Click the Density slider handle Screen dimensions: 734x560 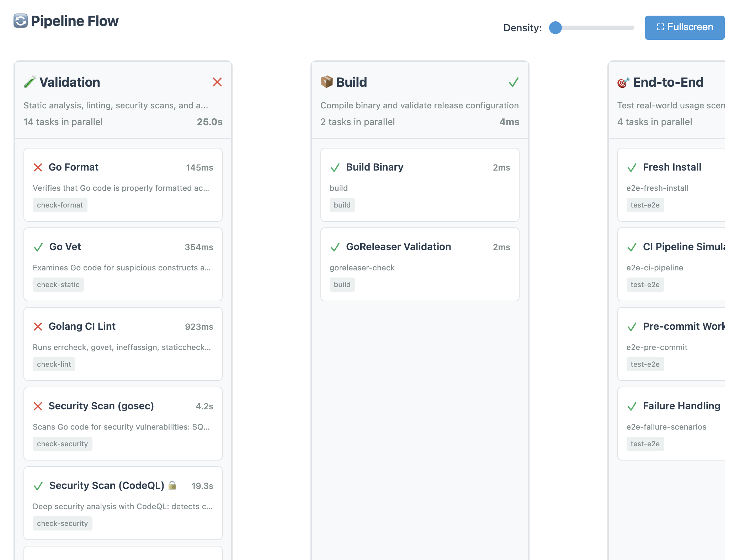555,27
